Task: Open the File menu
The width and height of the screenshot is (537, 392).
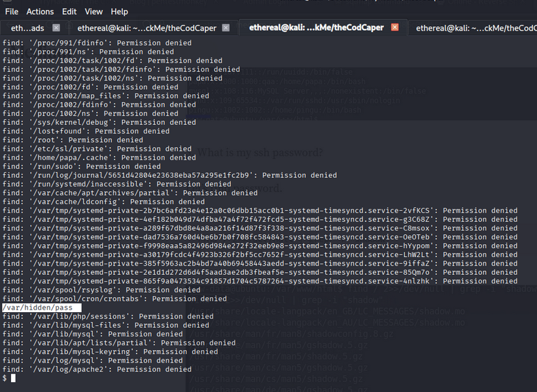Action: (x=12, y=12)
